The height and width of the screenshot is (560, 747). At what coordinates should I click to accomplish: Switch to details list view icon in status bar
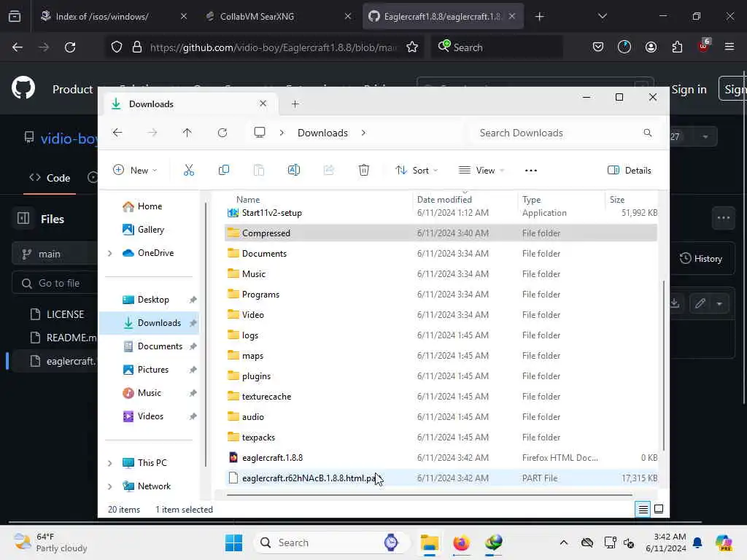643,510
